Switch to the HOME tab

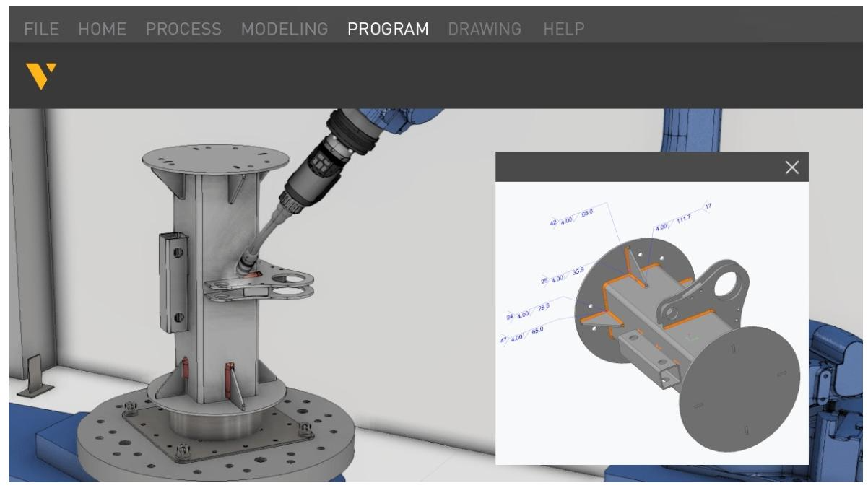103,29
